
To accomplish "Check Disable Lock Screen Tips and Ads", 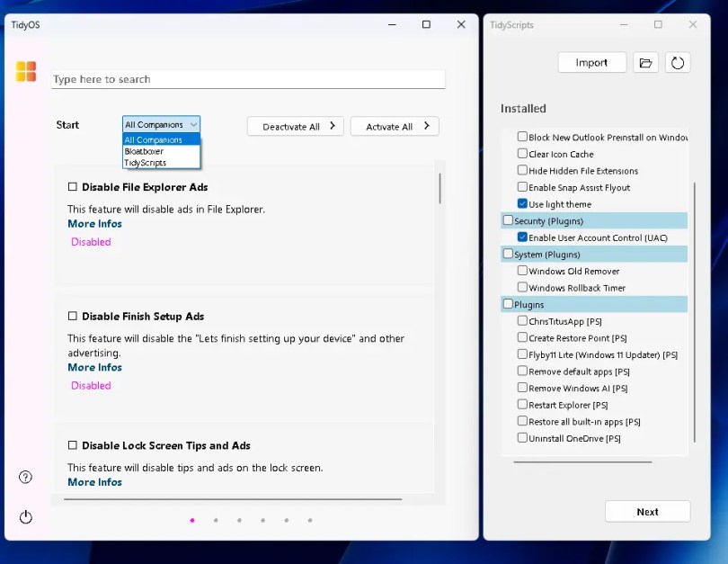I will coord(73,445).
